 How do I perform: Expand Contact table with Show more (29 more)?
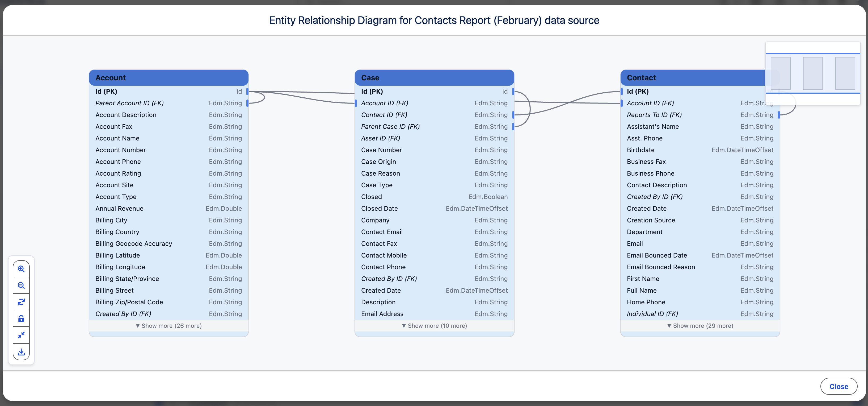pyautogui.click(x=700, y=326)
